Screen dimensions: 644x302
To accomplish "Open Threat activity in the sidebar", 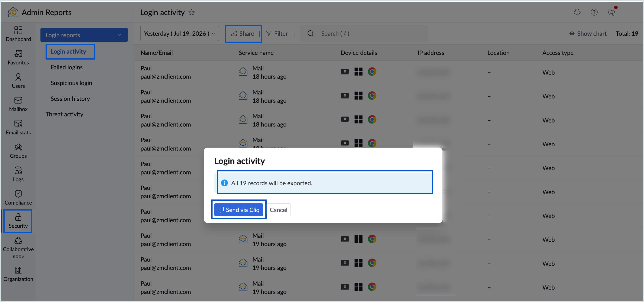I will click(64, 114).
